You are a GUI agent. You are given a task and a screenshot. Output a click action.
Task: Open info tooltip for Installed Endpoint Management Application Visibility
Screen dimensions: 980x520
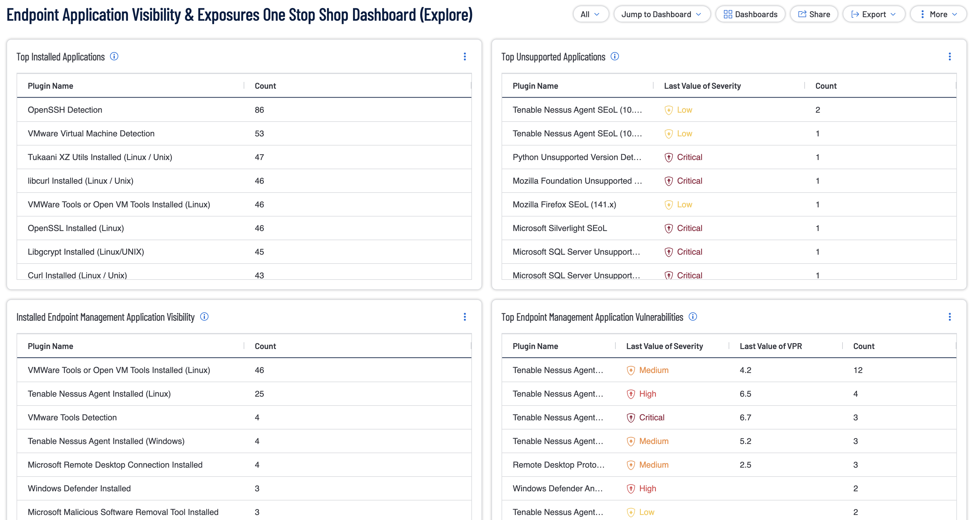point(204,317)
